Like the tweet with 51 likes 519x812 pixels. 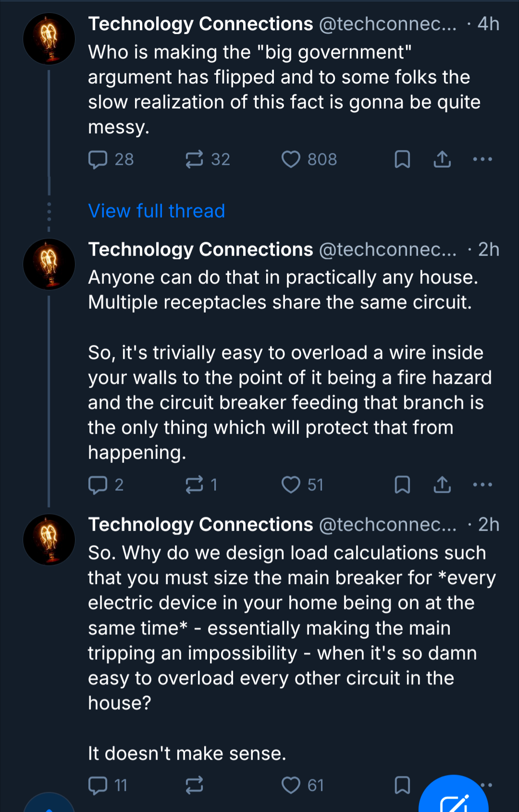tap(291, 485)
